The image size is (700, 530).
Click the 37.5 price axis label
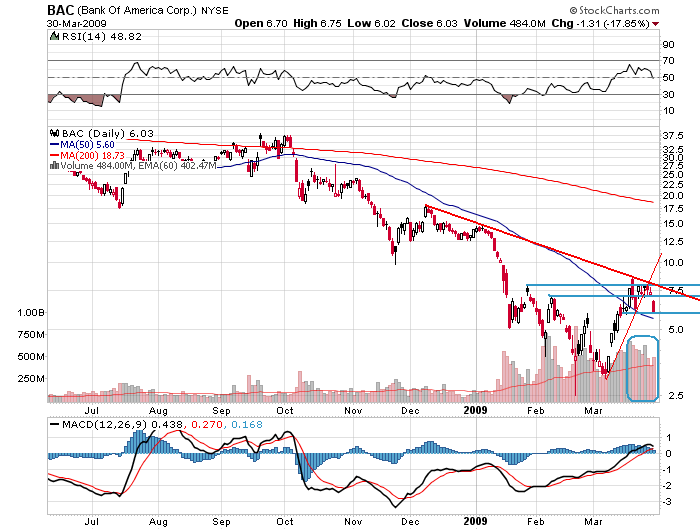tap(673, 136)
